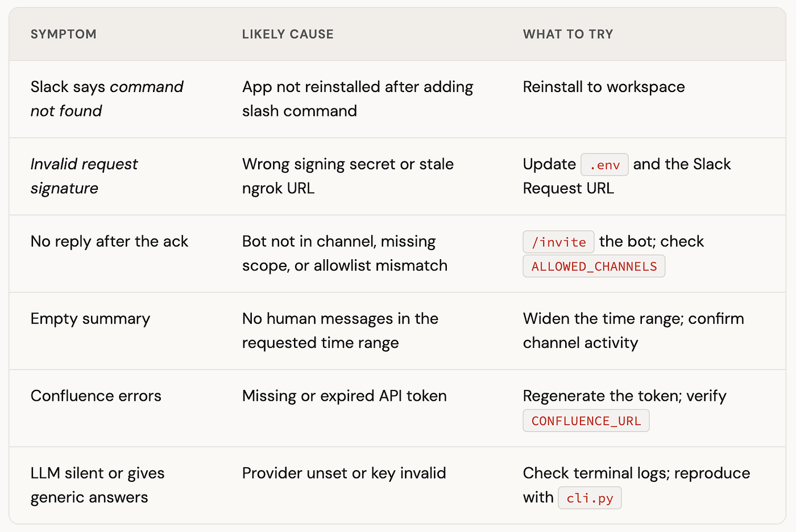Click the SYMPTOM column header
This screenshot has height=532, width=796.
coord(63,34)
